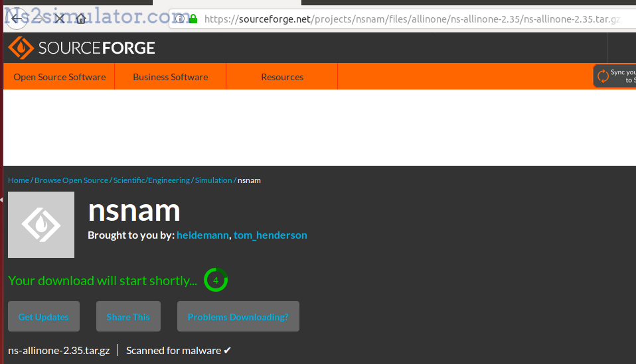Click the Scanned for malware text
636x364 pixels.
point(179,350)
